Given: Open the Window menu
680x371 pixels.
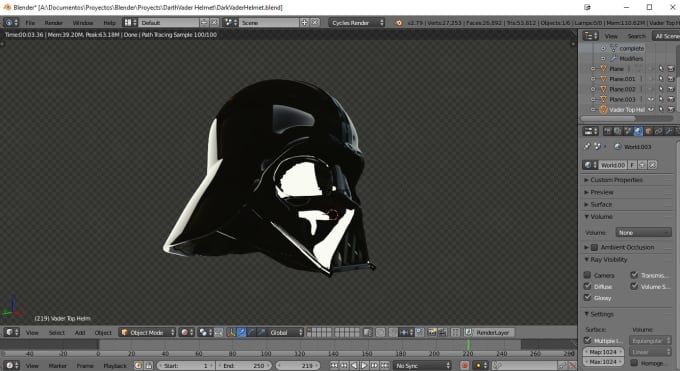Looking at the screenshot, I should tap(83, 23).
